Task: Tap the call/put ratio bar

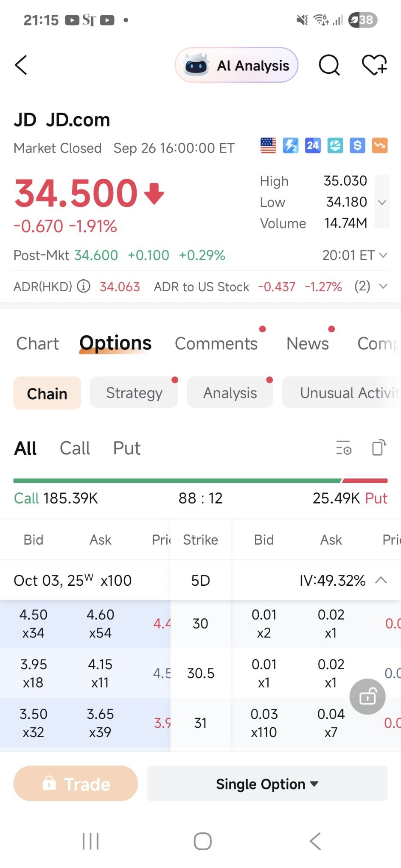Action: [200, 481]
